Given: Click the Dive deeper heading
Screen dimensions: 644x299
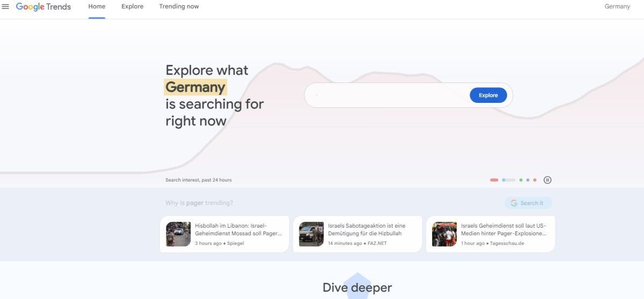Looking at the screenshot, I should pyautogui.click(x=357, y=288).
